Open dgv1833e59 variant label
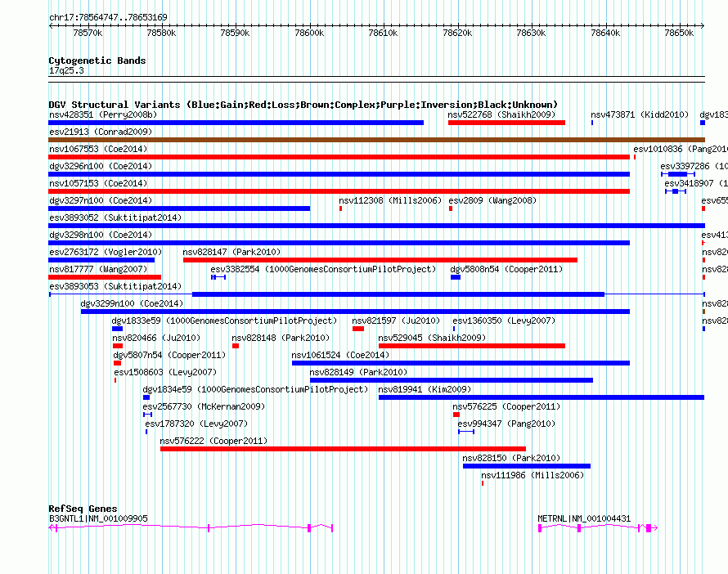Viewport: 728px width, 574px height. [x=224, y=321]
